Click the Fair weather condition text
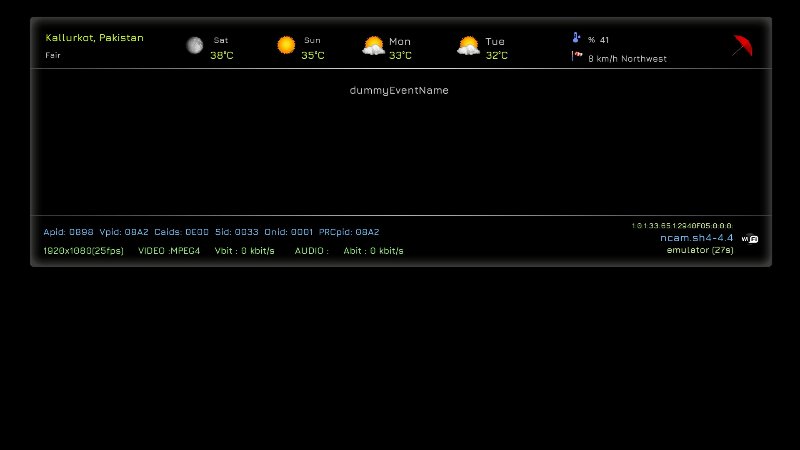The width and height of the screenshot is (800, 450). coord(53,55)
